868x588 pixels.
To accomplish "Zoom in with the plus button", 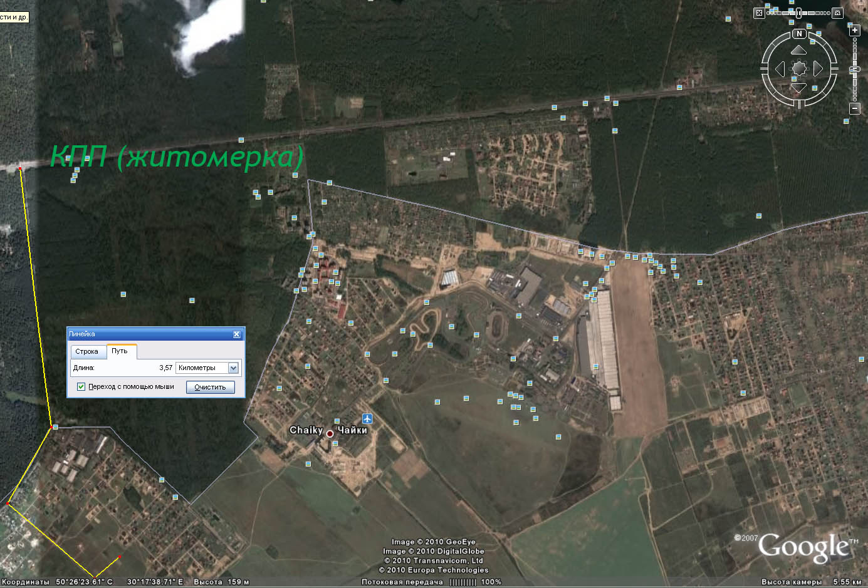I will point(855,30).
